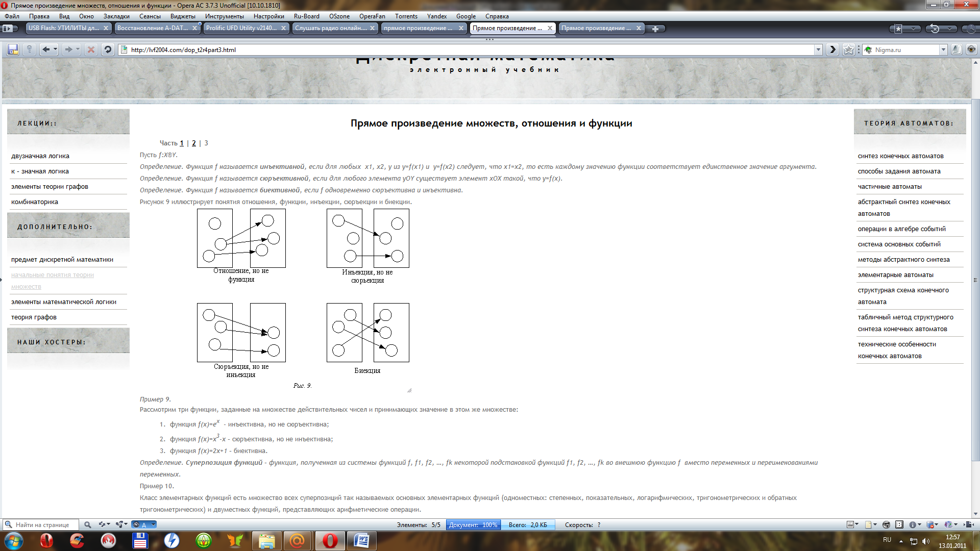This screenshot has height=551, width=980.
Task: Expand the back button history dropdown arrow
Action: tap(55, 49)
